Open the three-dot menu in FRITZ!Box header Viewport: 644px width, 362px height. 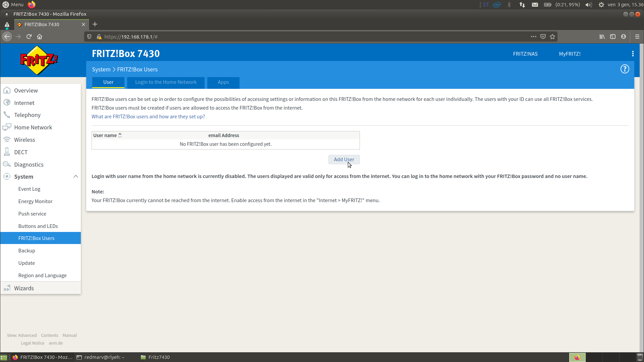pos(633,54)
